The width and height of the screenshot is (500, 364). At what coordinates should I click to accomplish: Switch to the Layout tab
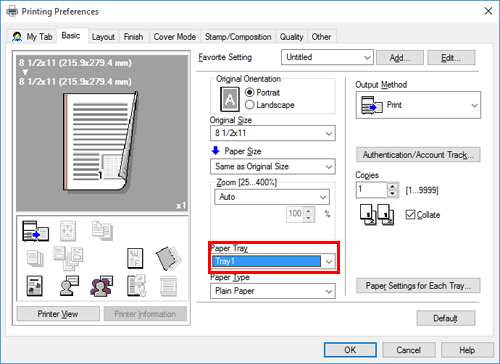(103, 37)
